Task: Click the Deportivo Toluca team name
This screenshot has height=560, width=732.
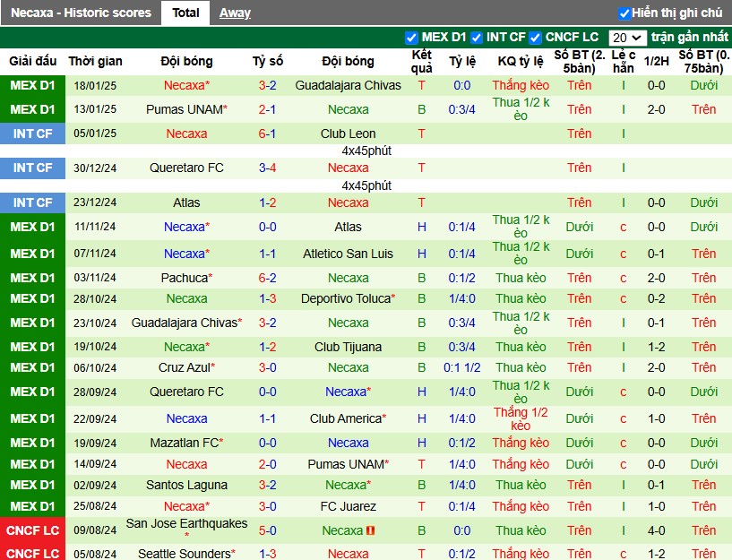Action: (345, 298)
